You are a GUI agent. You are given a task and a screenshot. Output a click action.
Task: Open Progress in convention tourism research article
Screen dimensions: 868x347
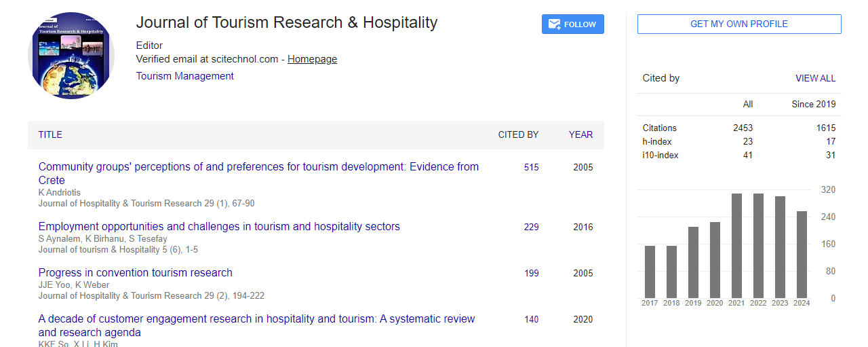(136, 272)
